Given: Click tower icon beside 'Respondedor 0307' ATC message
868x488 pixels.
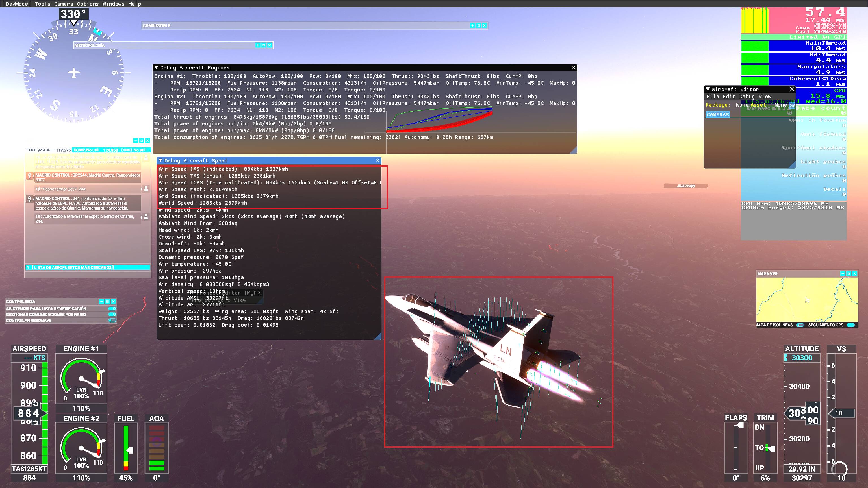Looking at the screenshot, I should click(x=30, y=175).
